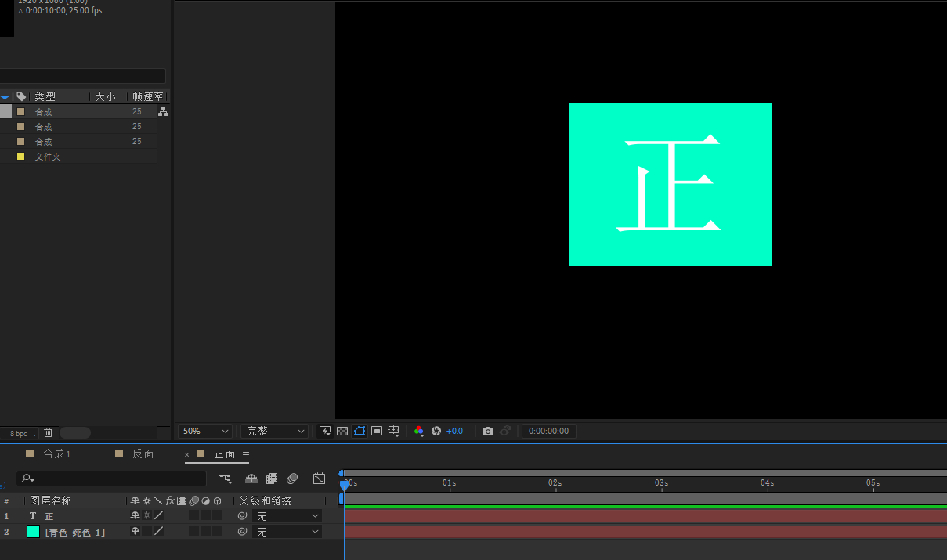Select layer named 正 in timeline

pos(49,516)
